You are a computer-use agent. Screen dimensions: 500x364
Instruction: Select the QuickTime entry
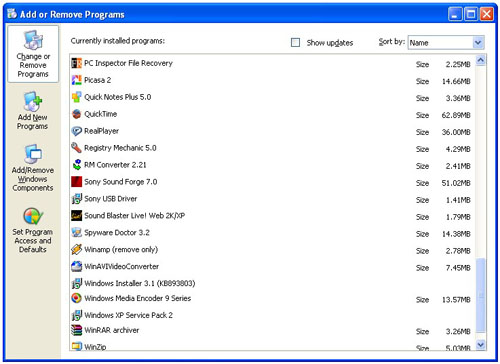point(272,114)
